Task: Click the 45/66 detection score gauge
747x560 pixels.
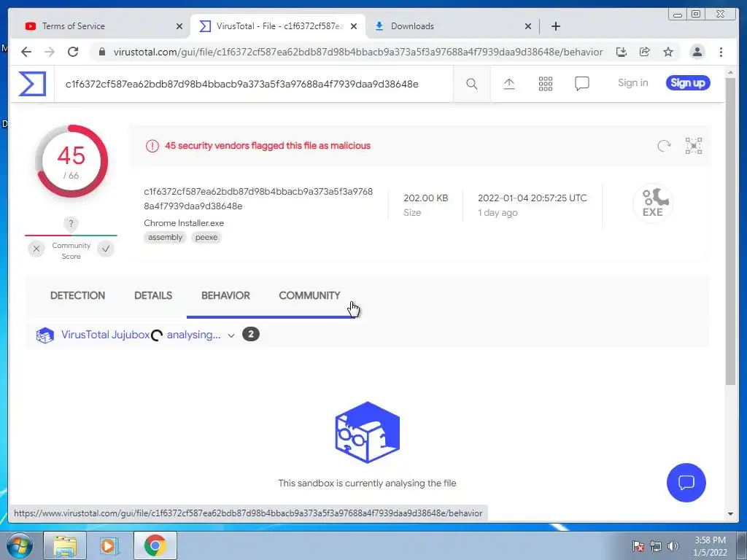Action: (x=71, y=161)
